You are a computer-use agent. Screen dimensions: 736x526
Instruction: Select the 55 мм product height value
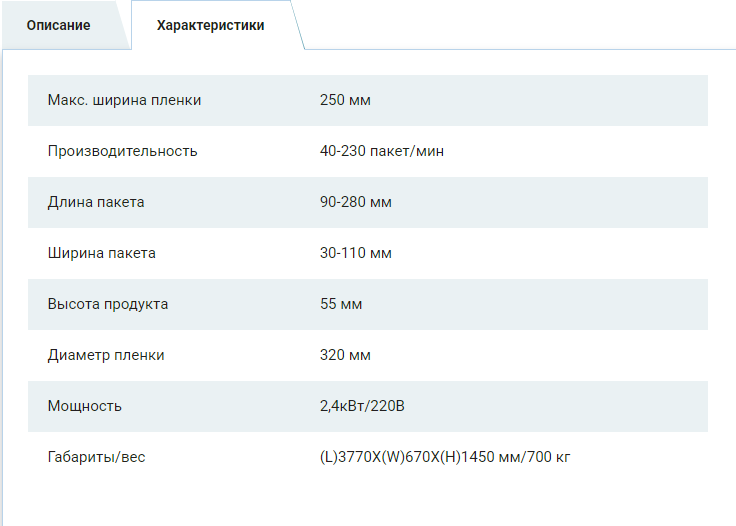point(341,304)
